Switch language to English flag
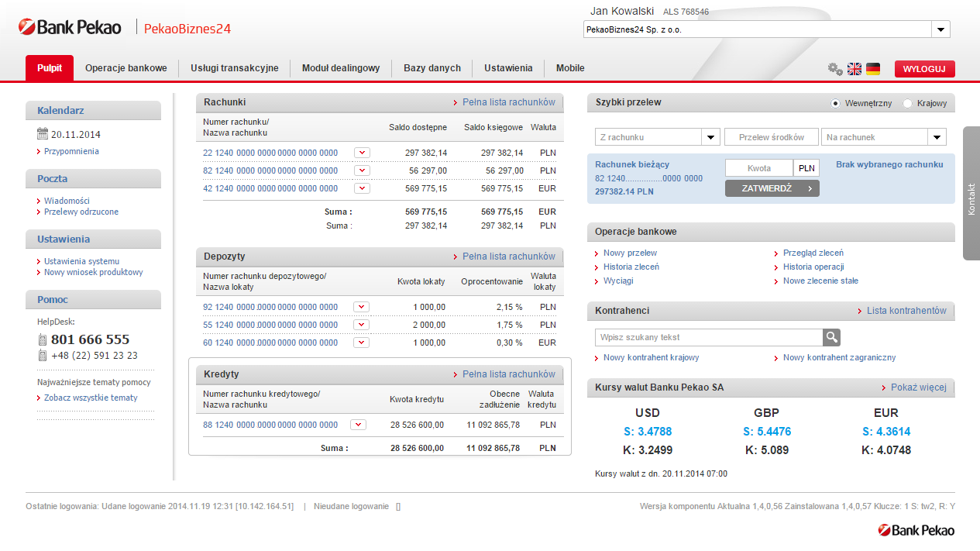The width and height of the screenshot is (980, 551). point(854,69)
